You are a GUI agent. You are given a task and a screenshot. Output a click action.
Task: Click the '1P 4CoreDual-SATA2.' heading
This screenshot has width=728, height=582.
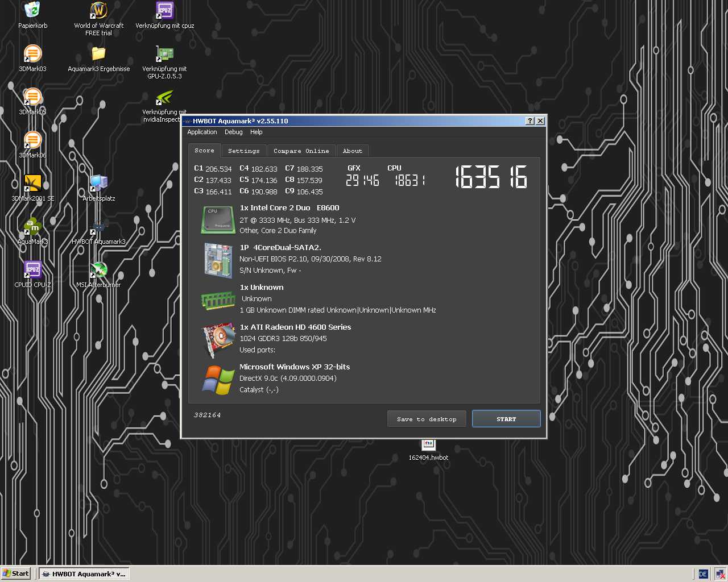coord(280,248)
